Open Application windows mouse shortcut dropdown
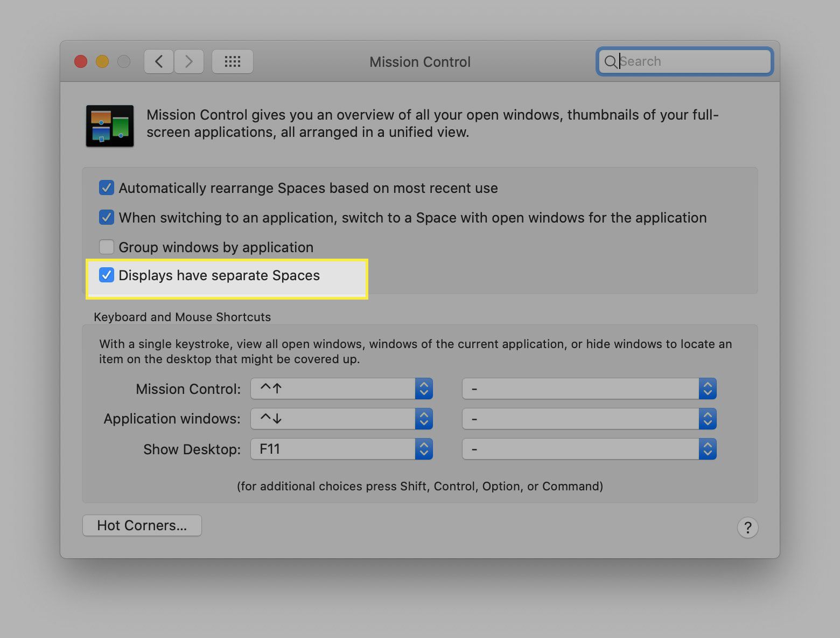This screenshot has height=638, width=840. tap(589, 419)
